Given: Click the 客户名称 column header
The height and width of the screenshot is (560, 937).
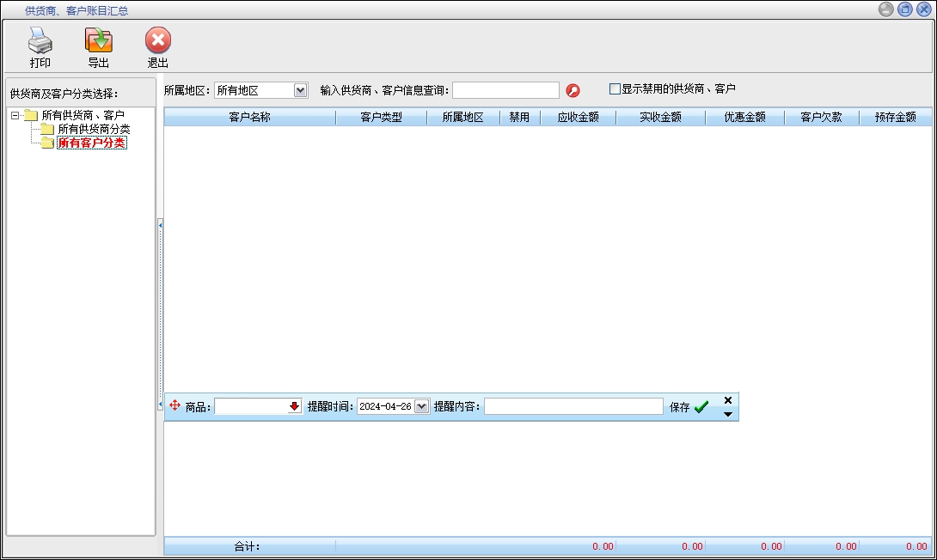Looking at the screenshot, I should coord(249,118).
